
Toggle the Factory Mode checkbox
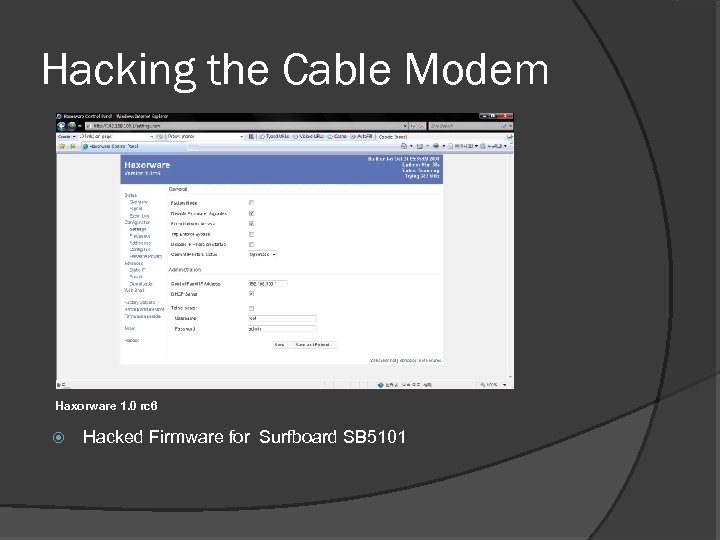(251, 202)
